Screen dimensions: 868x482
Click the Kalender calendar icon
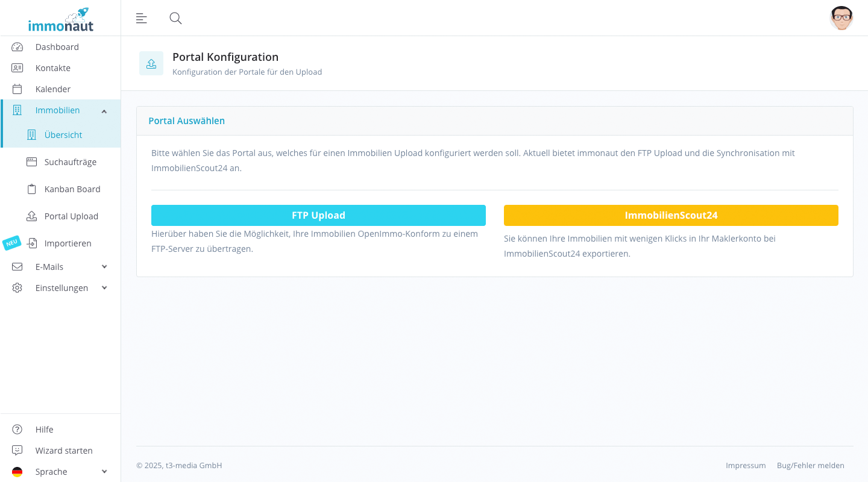(x=17, y=89)
